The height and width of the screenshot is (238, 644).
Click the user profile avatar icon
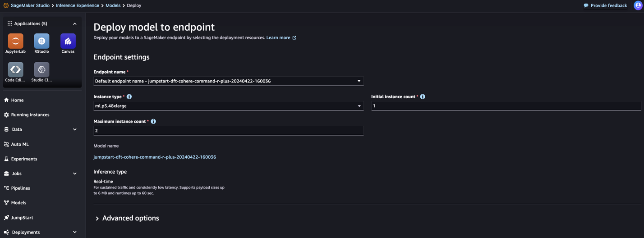[638, 5]
